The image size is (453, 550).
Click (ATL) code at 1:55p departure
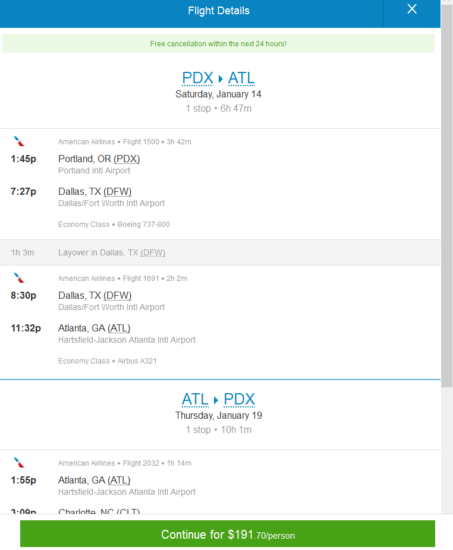click(x=119, y=480)
